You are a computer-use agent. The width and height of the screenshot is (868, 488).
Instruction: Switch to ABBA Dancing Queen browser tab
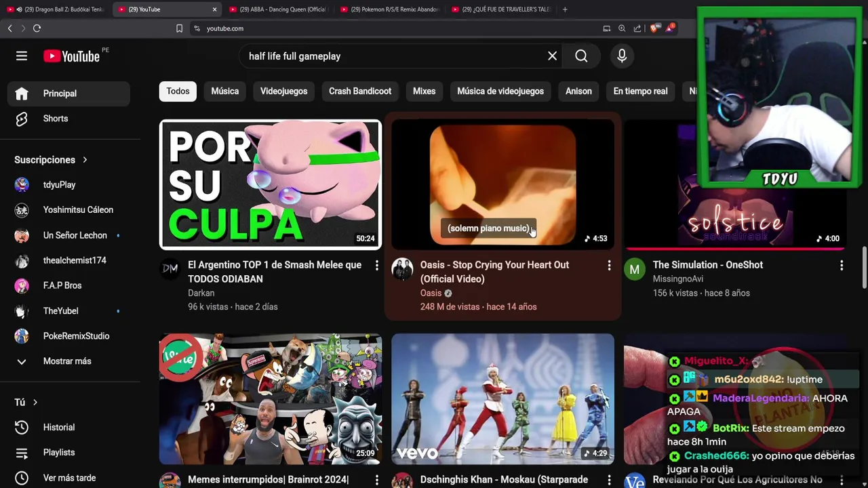click(x=278, y=9)
